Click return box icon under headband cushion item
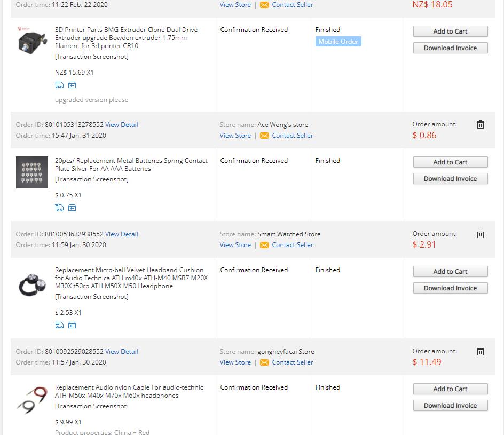This screenshot has width=504, height=435. tap(72, 325)
